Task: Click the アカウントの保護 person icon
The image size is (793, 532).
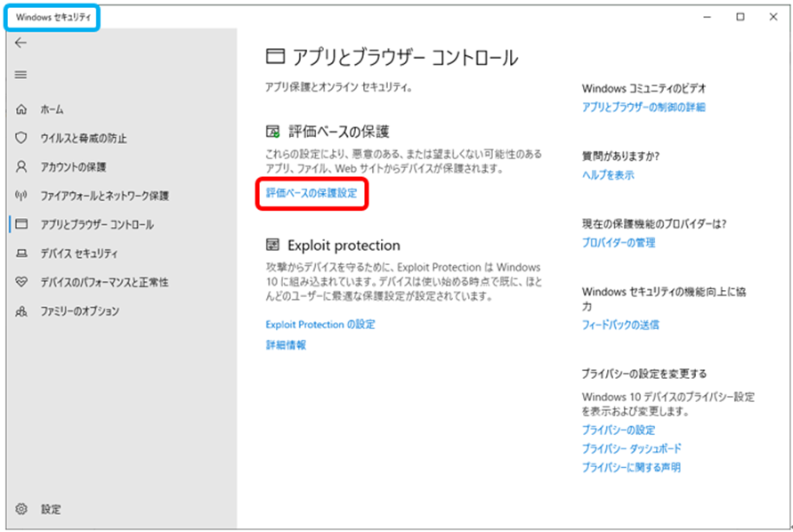Action: [x=20, y=166]
